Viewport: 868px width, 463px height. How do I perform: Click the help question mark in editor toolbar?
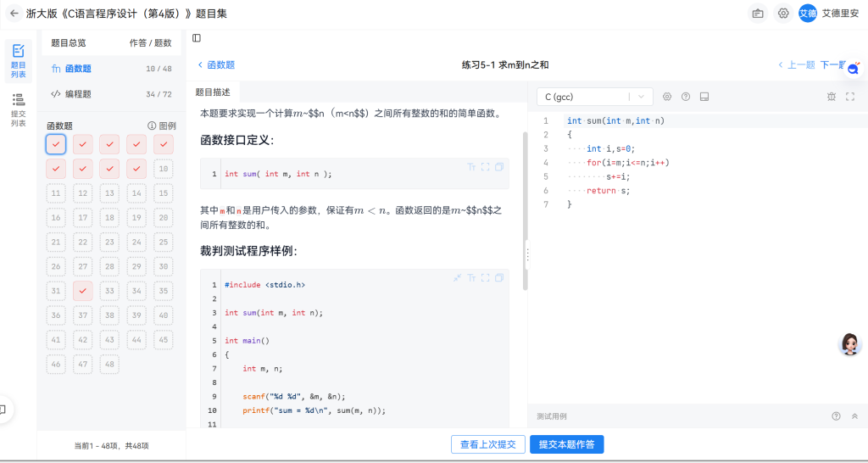[686, 97]
